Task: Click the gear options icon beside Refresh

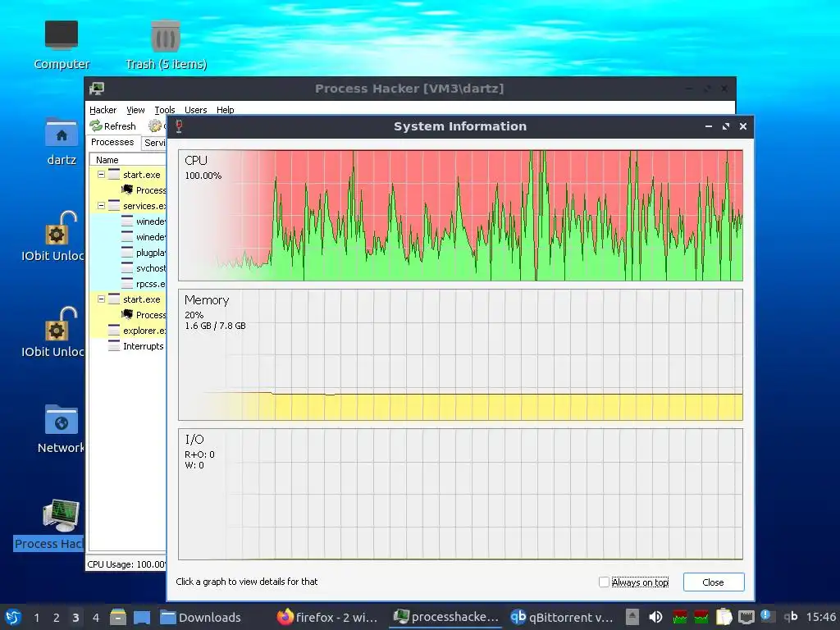Action: pyautogui.click(x=155, y=126)
